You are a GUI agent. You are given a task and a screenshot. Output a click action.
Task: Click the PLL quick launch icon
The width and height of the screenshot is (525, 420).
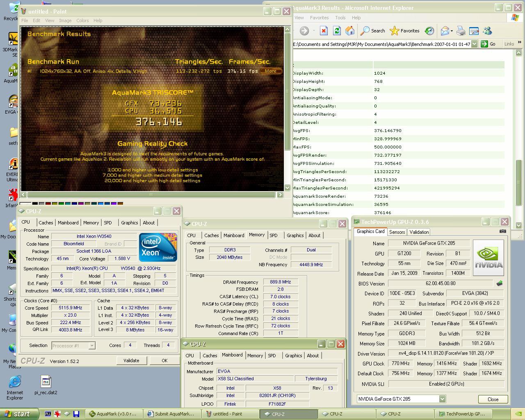(48, 414)
